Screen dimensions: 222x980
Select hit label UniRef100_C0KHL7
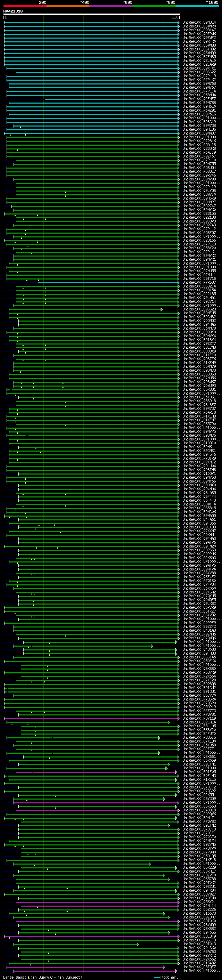tap(199, 872)
